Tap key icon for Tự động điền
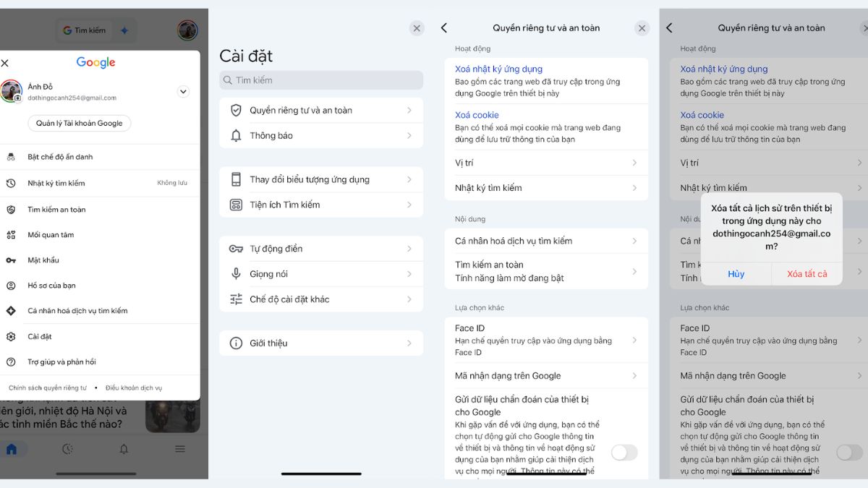This screenshot has width=868, height=488. (x=236, y=249)
